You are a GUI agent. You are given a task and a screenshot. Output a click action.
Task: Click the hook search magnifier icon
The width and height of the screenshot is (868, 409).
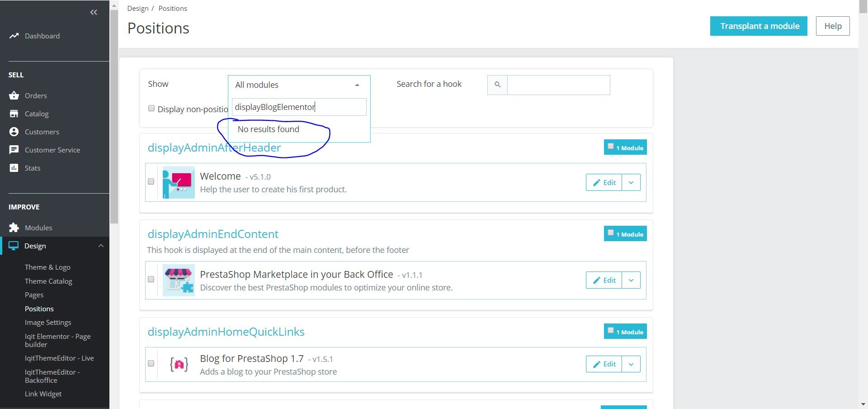click(x=497, y=85)
